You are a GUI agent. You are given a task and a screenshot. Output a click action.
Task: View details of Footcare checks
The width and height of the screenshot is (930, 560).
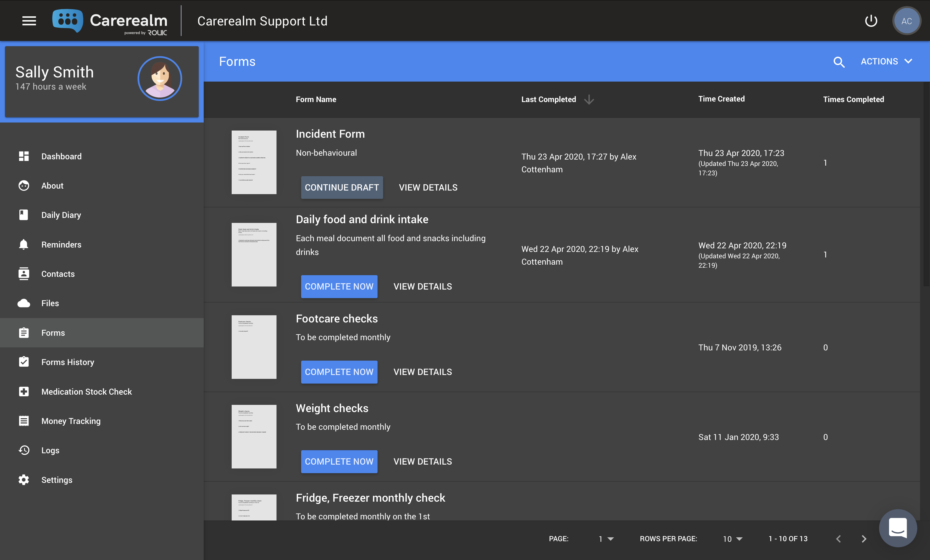coord(422,372)
